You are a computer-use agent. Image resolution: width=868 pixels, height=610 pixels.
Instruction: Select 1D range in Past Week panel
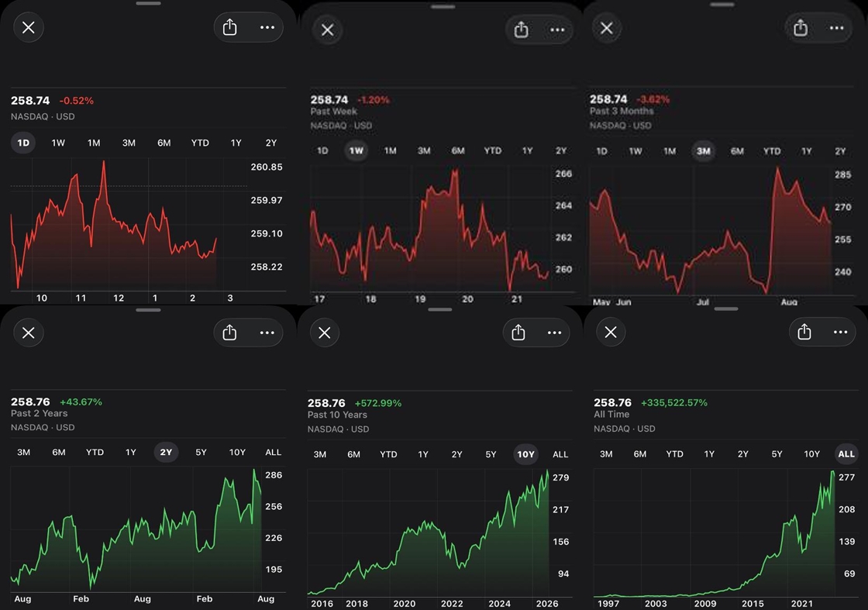click(322, 150)
